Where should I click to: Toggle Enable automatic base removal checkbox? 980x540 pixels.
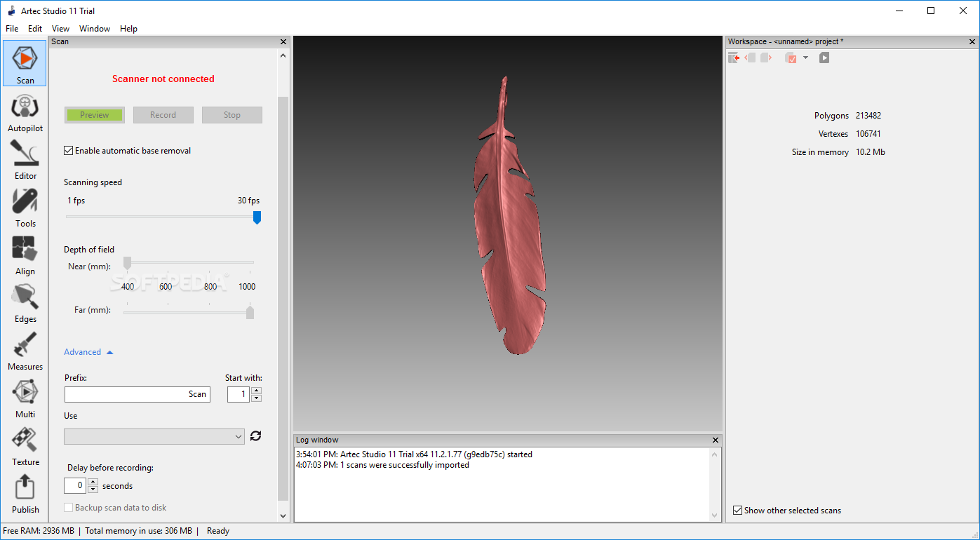pos(68,151)
